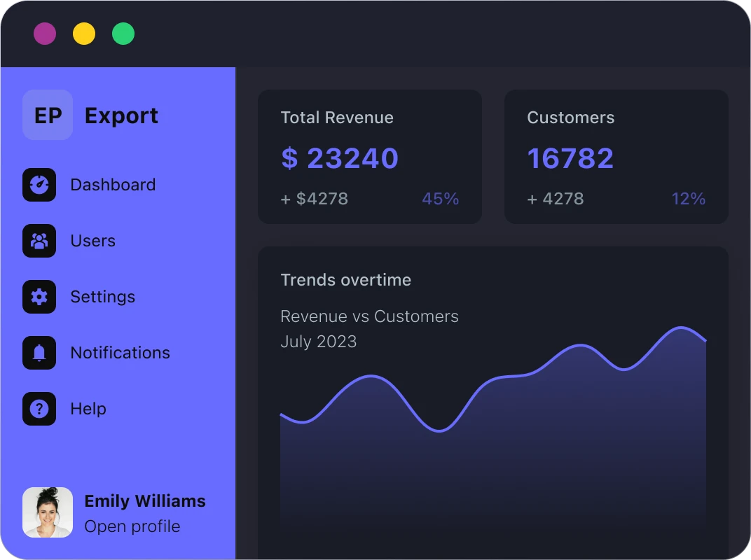Go to the Dashboard menu label

tap(113, 185)
